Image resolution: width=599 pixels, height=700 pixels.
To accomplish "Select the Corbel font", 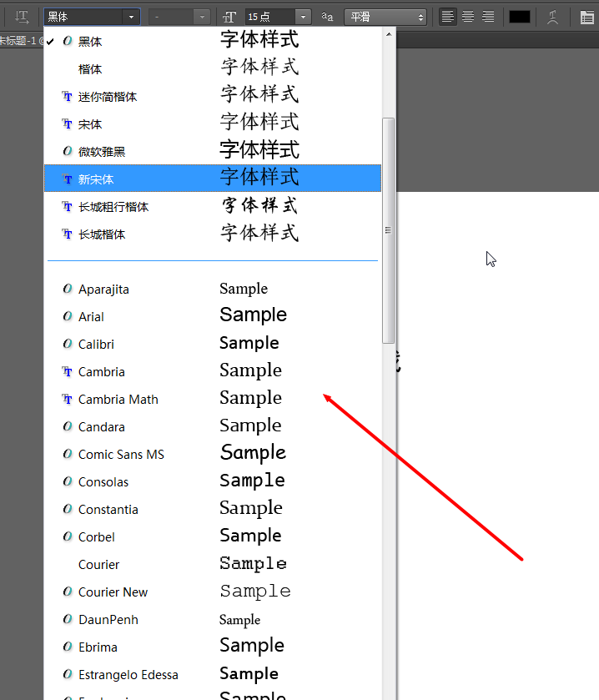I will pos(213,536).
